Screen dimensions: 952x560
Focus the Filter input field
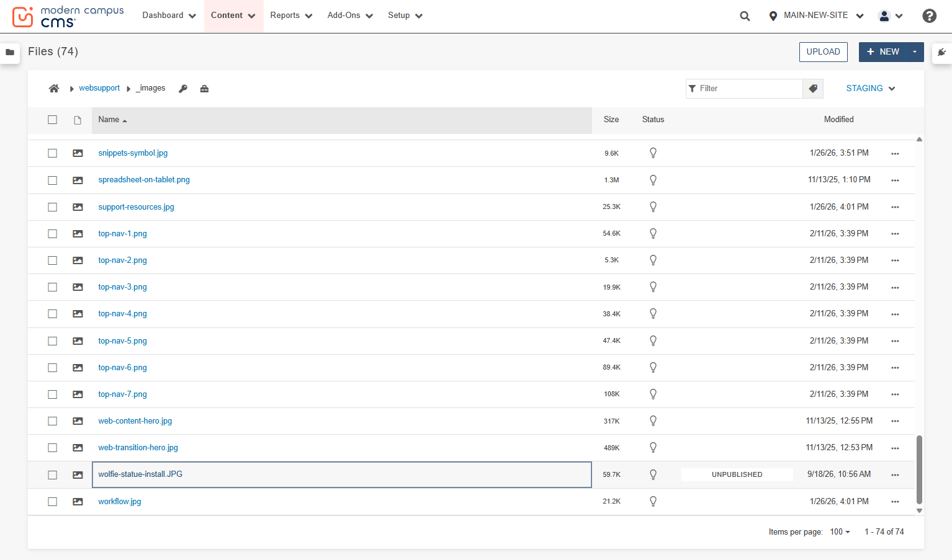(x=744, y=89)
